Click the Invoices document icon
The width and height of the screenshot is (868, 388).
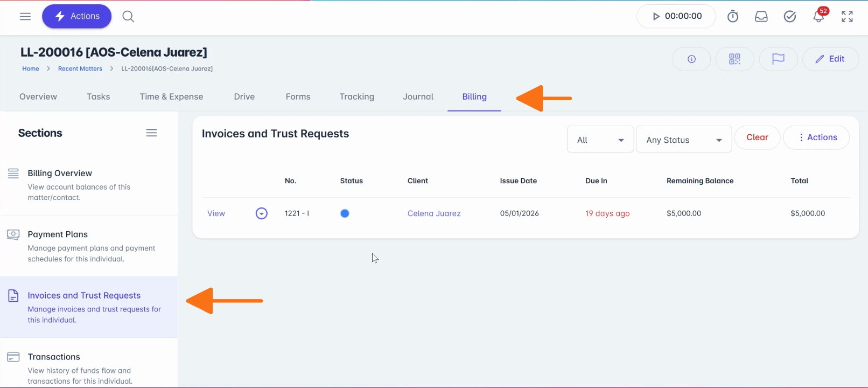(x=13, y=296)
